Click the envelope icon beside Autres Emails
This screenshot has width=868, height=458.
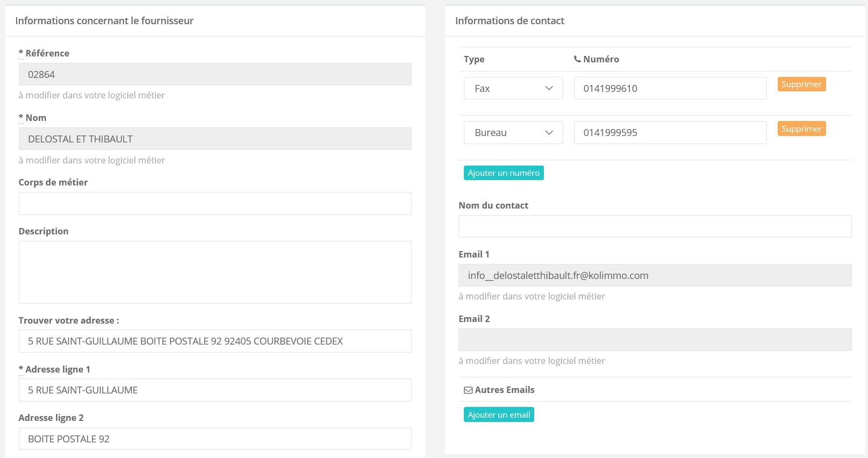coord(468,390)
